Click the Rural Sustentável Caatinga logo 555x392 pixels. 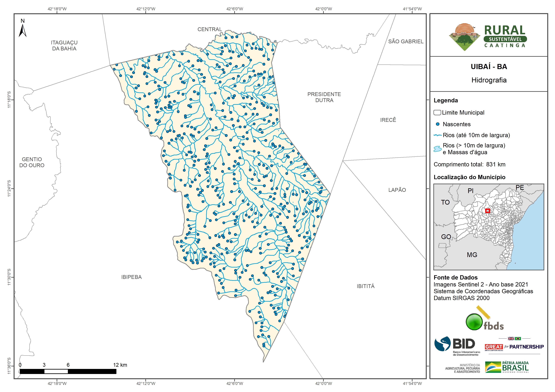click(488, 37)
